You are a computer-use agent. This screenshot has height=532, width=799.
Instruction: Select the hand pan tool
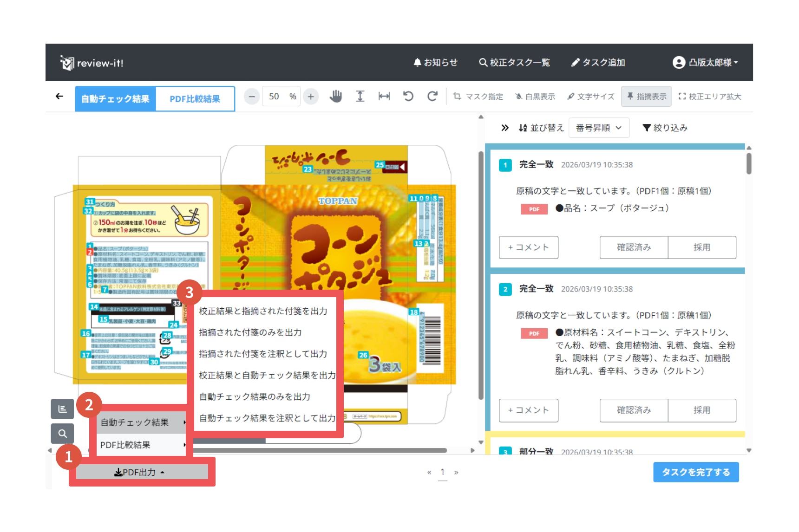point(335,97)
